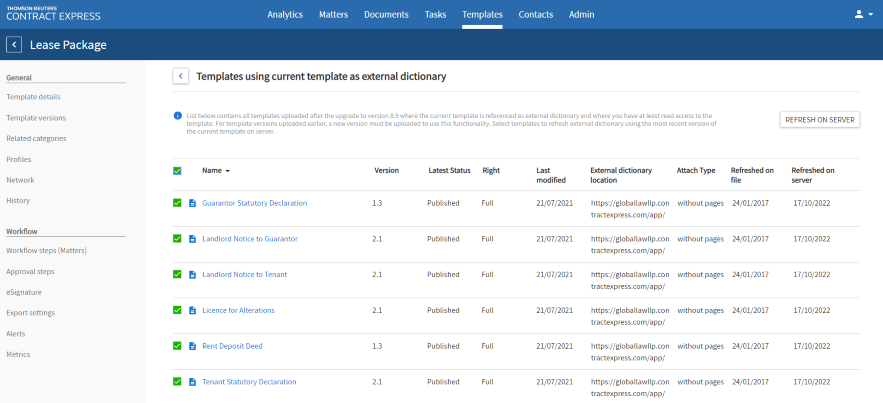Open Metrics in sidebar

point(18,354)
